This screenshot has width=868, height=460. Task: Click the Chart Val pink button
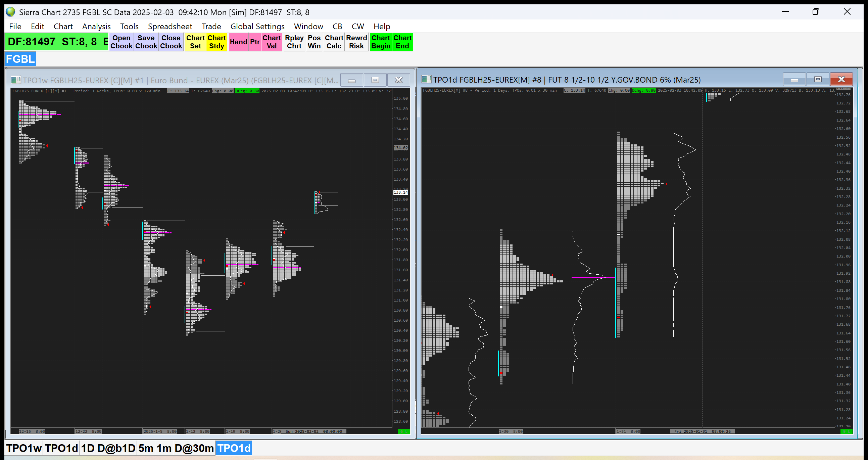272,42
